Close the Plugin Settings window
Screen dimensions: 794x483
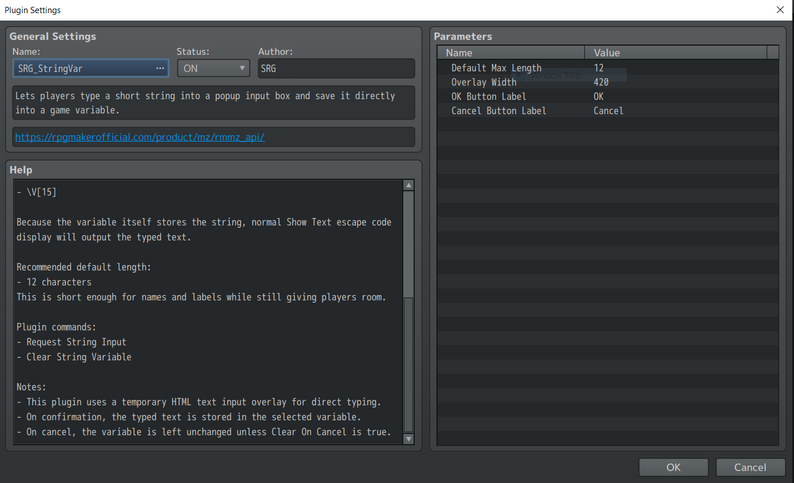(780, 10)
